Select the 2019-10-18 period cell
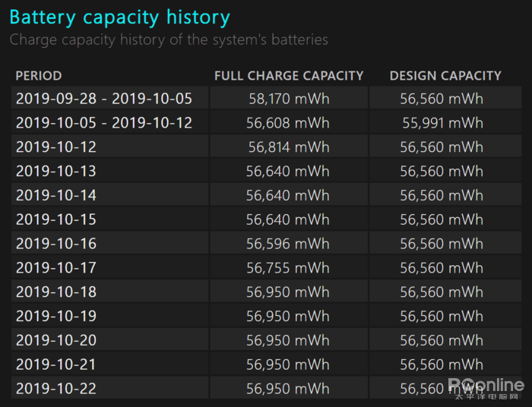 [56, 292]
